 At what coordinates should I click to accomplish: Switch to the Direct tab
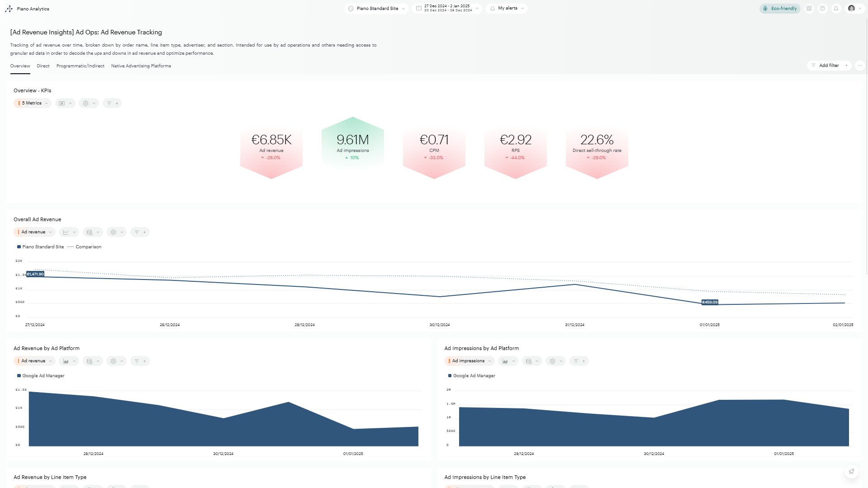[43, 66]
